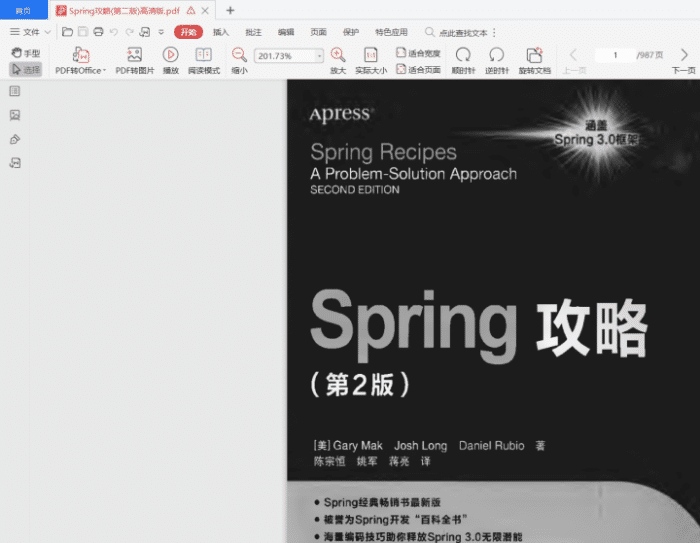The image size is (700, 543).
Task: Select 适合宽度 fit width
Action: [418, 53]
